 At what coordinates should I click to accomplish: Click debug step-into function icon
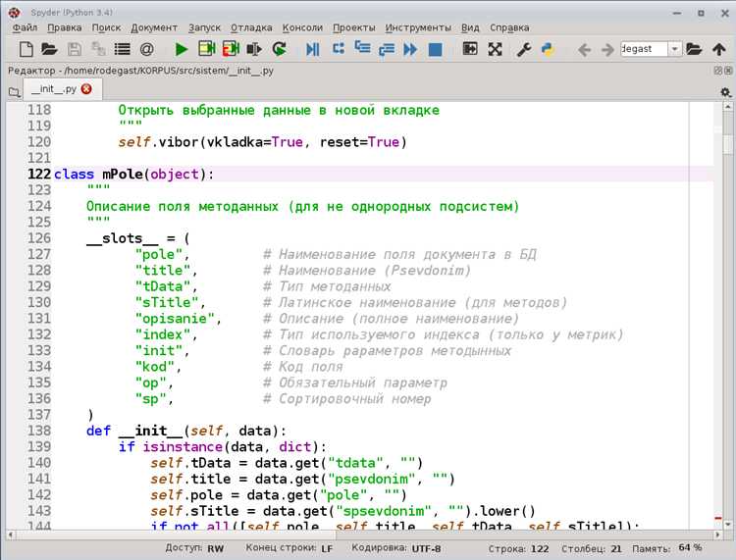pyautogui.click(x=362, y=47)
